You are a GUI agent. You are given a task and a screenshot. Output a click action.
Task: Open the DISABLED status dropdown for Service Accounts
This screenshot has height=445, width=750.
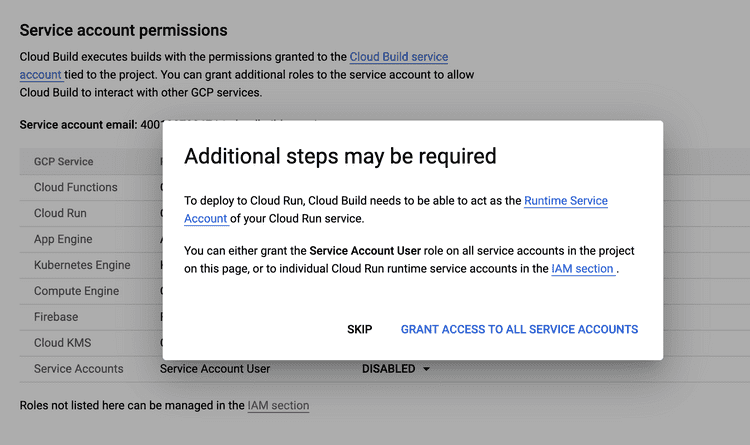[x=396, y=369]
